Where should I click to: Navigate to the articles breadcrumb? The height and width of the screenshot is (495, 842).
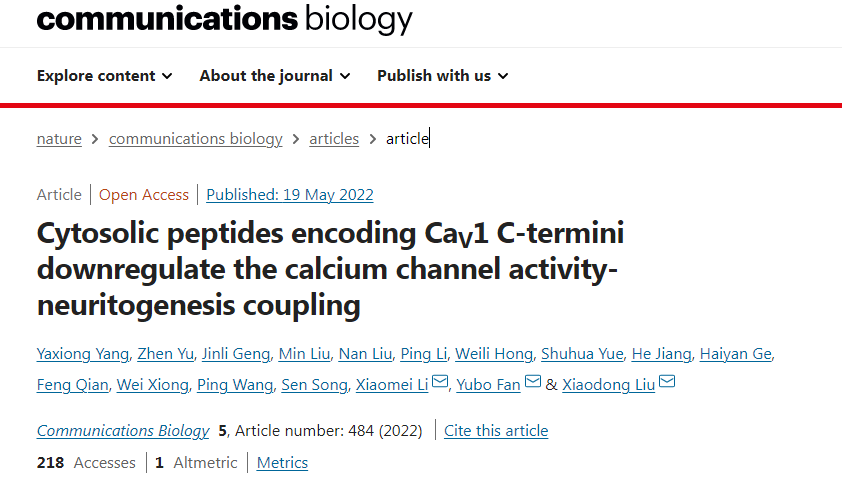[334, 139]
